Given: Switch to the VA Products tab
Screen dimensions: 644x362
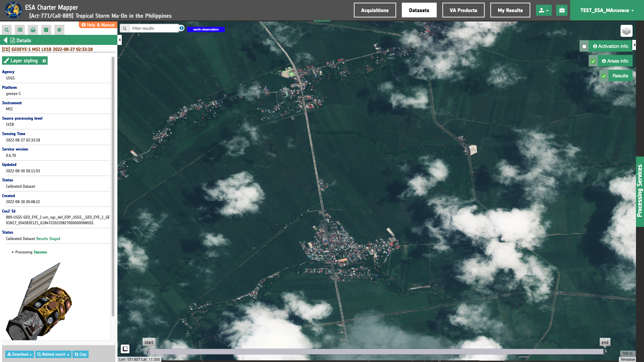Looking at the screenshot, I should tap(463, 10).
